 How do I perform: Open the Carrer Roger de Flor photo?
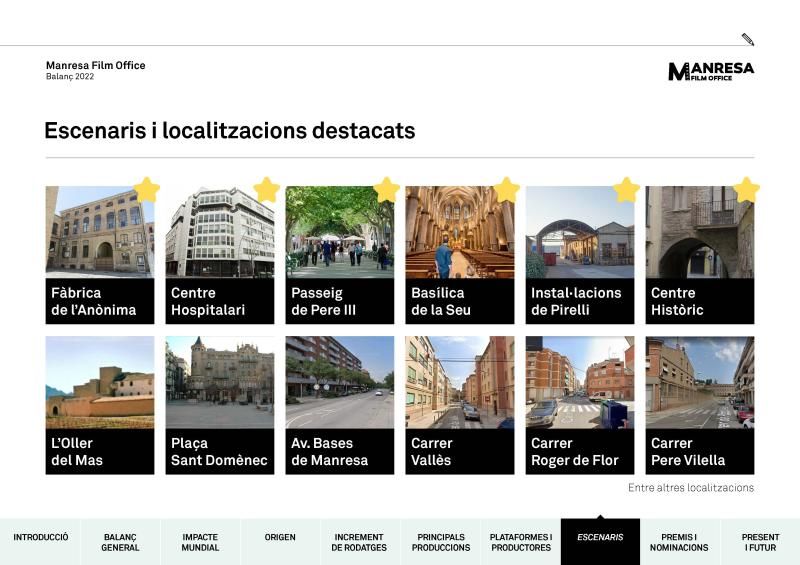580,382
